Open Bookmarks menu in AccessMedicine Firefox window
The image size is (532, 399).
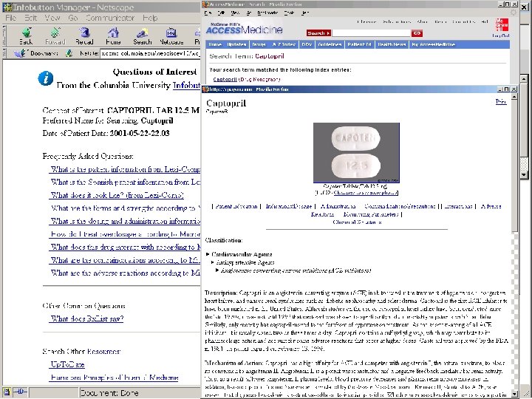pos(267,13)
